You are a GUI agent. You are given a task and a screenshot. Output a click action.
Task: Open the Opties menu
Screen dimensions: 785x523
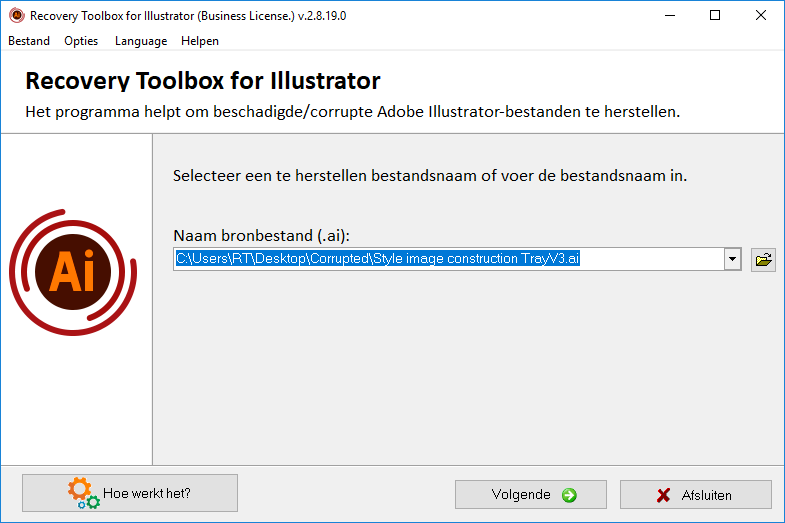pos(81,41)
